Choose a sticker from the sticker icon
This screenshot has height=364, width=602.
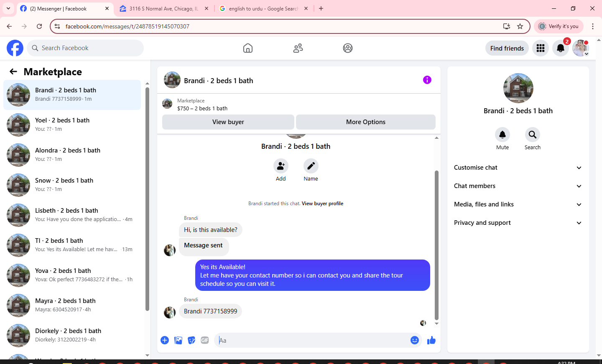pos(191,340)
